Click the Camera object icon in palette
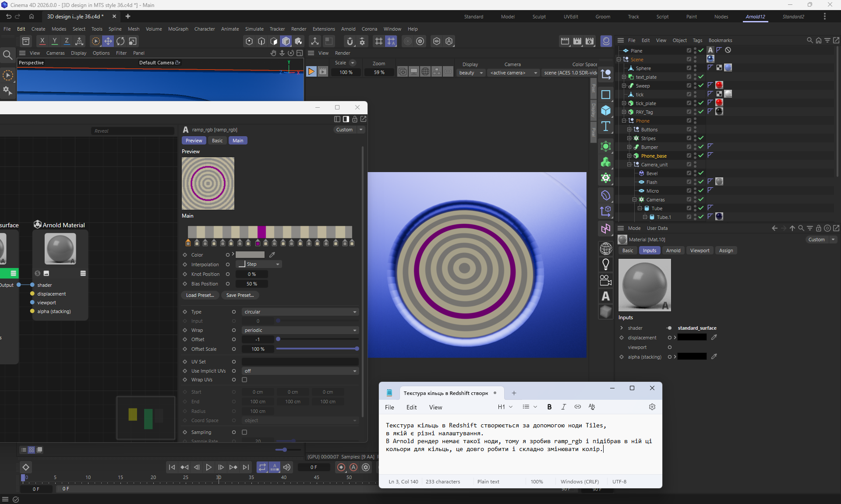Viewport: 841px width, 504px height. click(606, 280)
